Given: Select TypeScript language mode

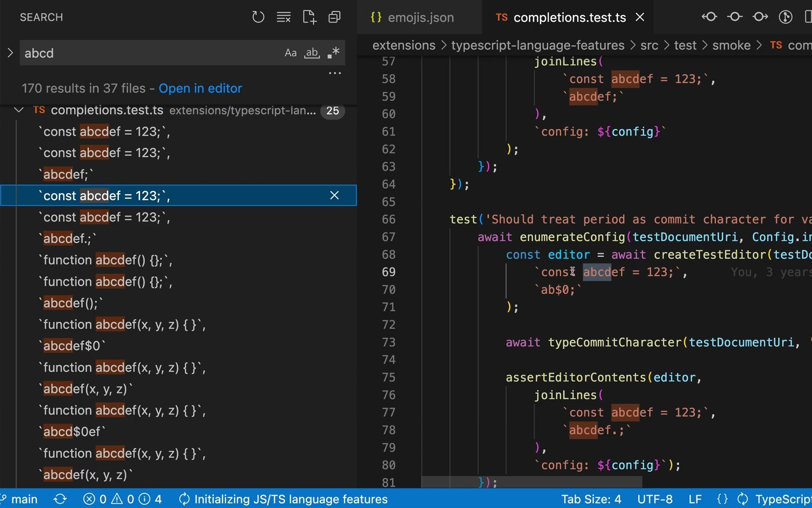Looking at the screenshot, I should (x=782, y=499).
